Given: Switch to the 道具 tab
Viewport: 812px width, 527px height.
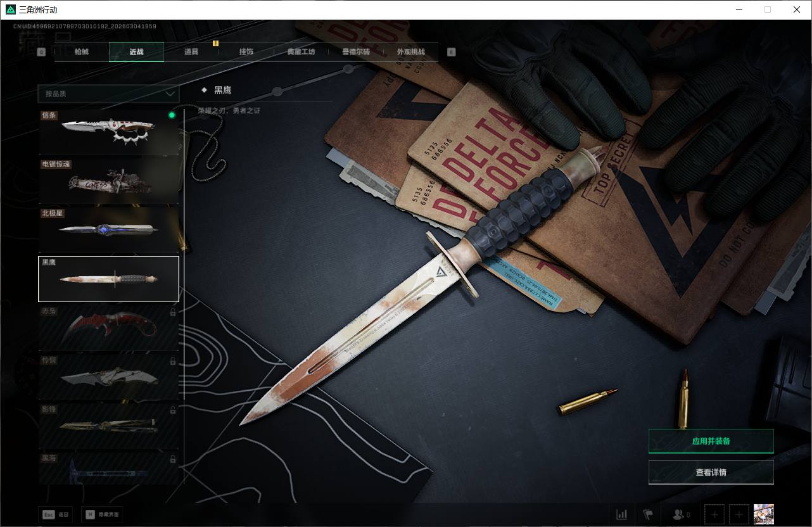Looking at the screenshot, I should 191,52.
